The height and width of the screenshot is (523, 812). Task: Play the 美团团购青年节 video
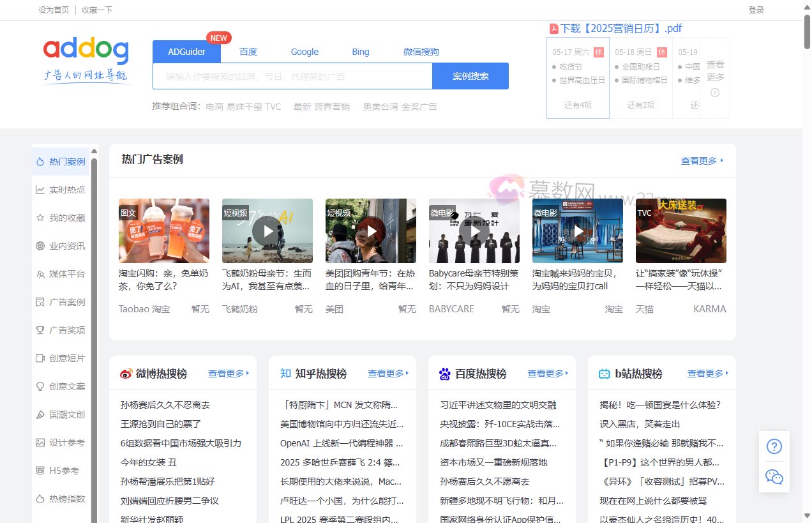click(370, 231)
